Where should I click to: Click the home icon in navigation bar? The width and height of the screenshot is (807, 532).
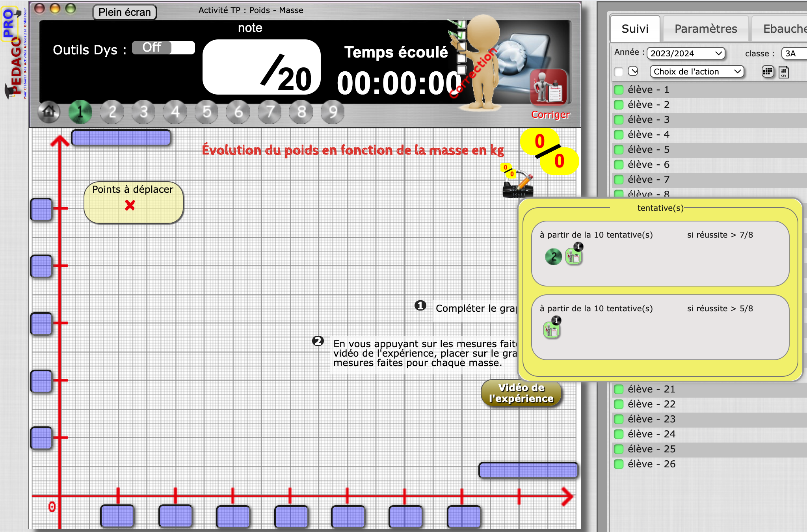point(49,112)
